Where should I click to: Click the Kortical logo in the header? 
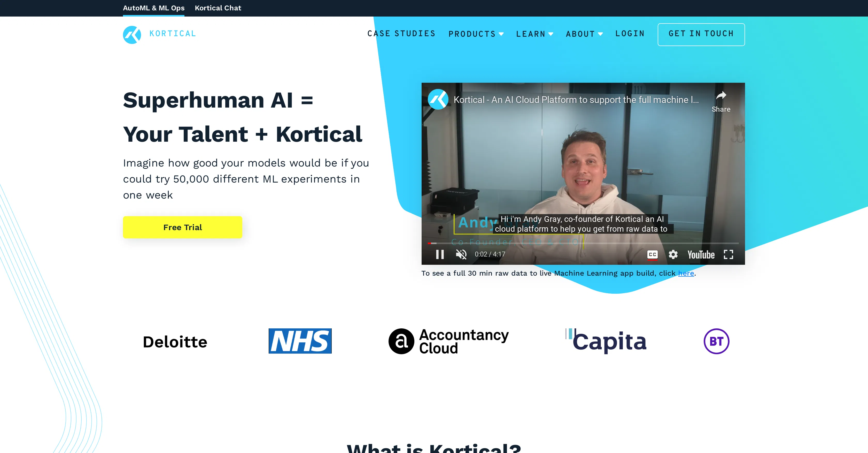pyautogui.click(x=159, y=34)
